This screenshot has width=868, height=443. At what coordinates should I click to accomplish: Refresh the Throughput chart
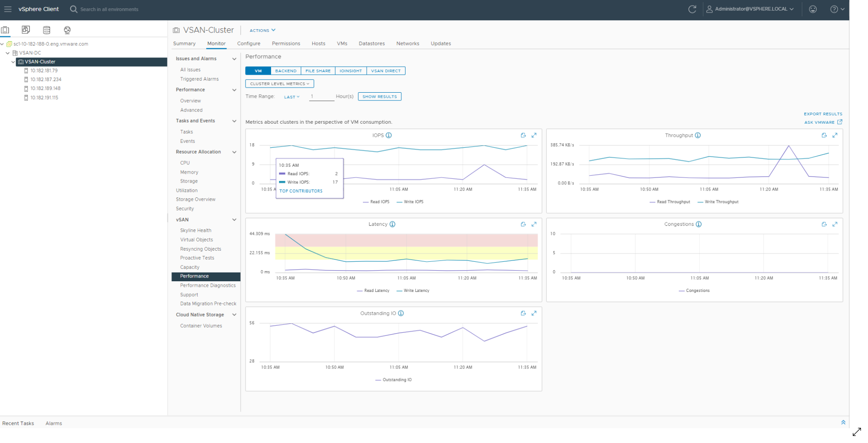coord(824,135)
